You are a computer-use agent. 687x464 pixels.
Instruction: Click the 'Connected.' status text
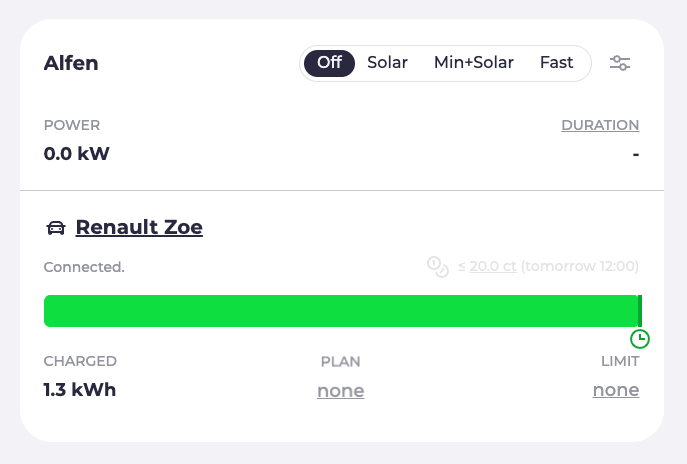[x=84, y=267]
